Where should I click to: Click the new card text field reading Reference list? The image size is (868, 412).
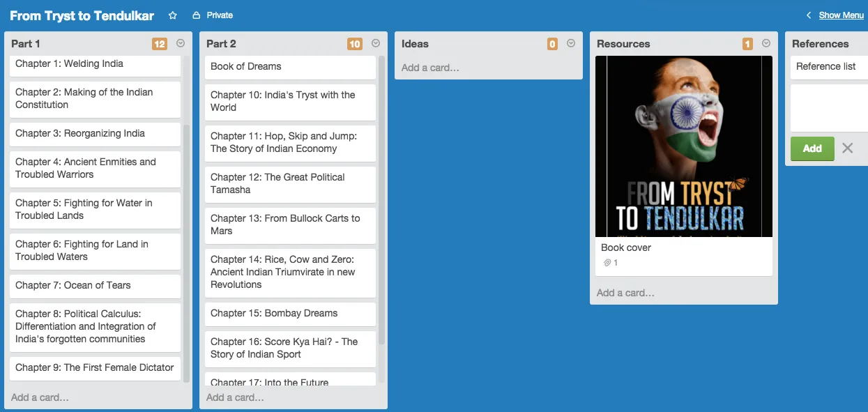[828, 66]
